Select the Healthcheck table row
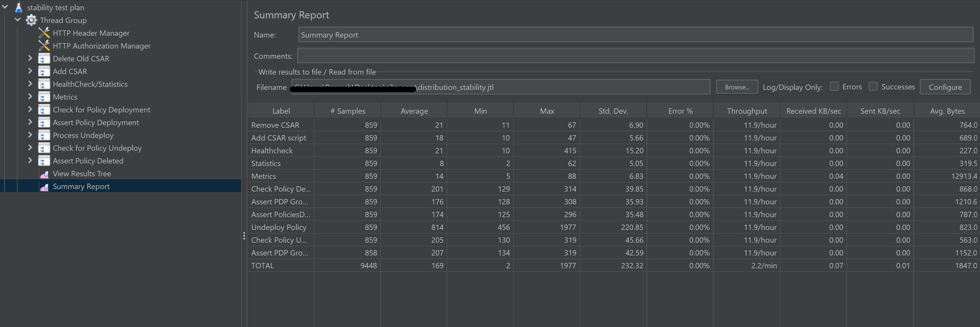The width and height of the screenshot is (980, 327). pyautogui.click(x=614, y=150)
